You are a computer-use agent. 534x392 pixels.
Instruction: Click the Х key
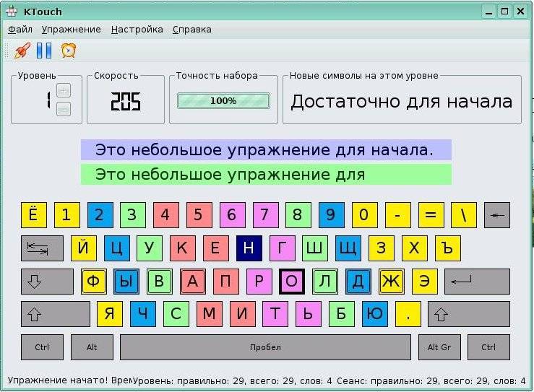click(415, 248)
